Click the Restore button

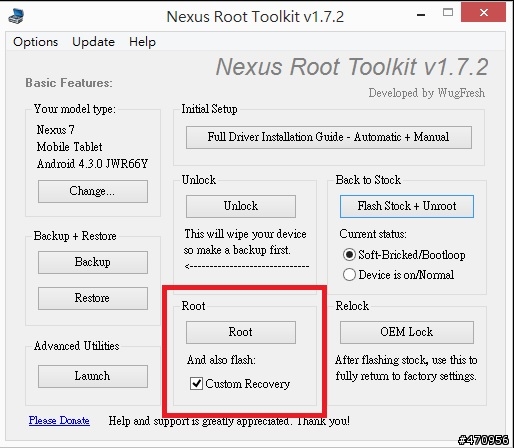[x=93, y=298]
